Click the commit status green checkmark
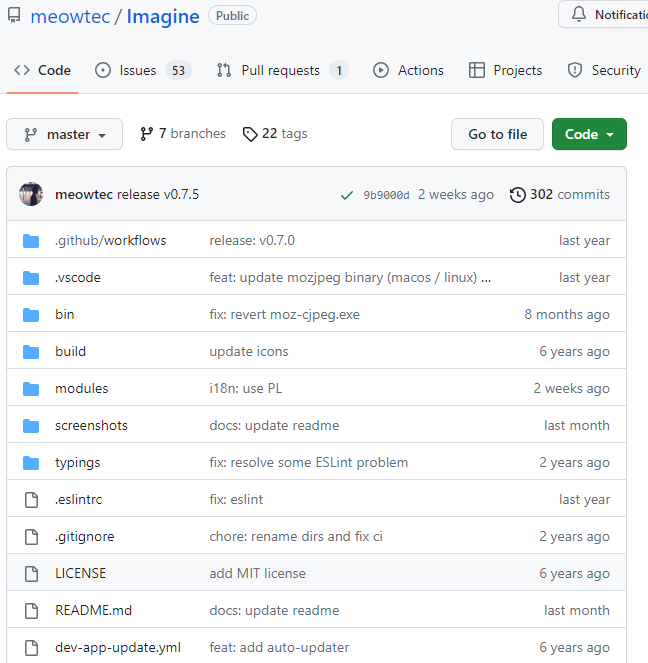 coord(347,195)
